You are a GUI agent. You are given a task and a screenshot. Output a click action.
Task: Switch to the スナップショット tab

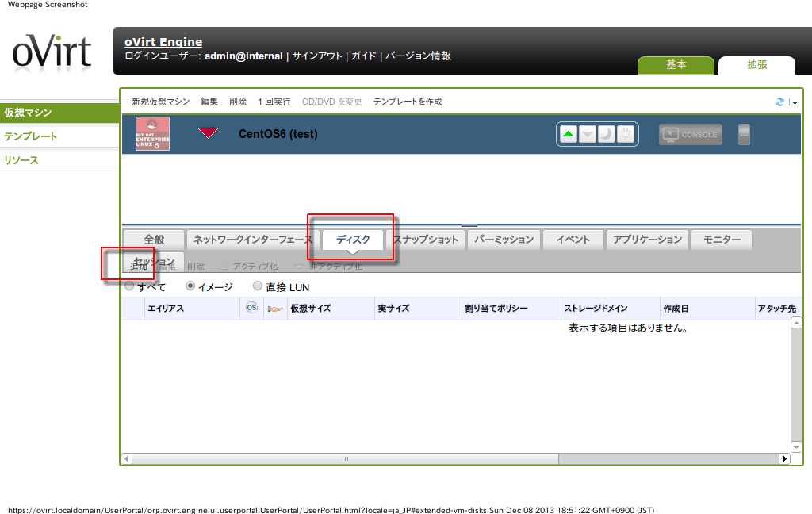point(427,240)
